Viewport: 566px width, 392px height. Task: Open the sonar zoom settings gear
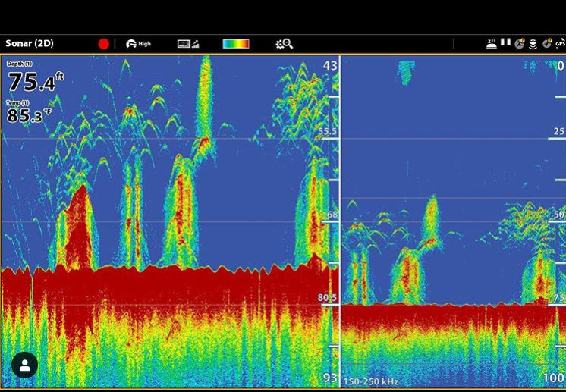[284, 44]
